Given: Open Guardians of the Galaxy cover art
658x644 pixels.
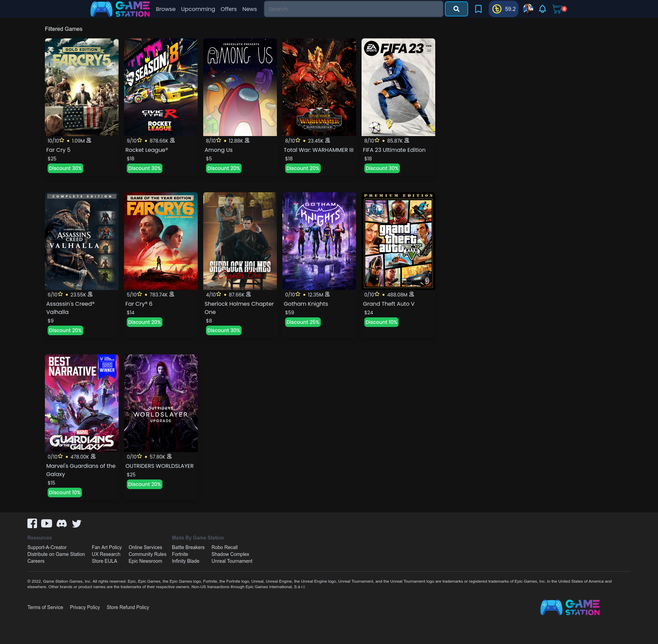Looking at the screenshot, I should click(x=82, y=403).
